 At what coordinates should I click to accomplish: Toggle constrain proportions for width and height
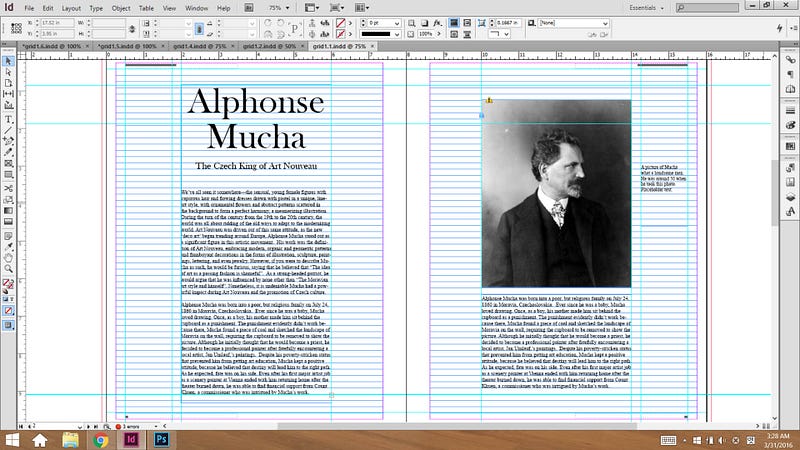pos(132,26)
